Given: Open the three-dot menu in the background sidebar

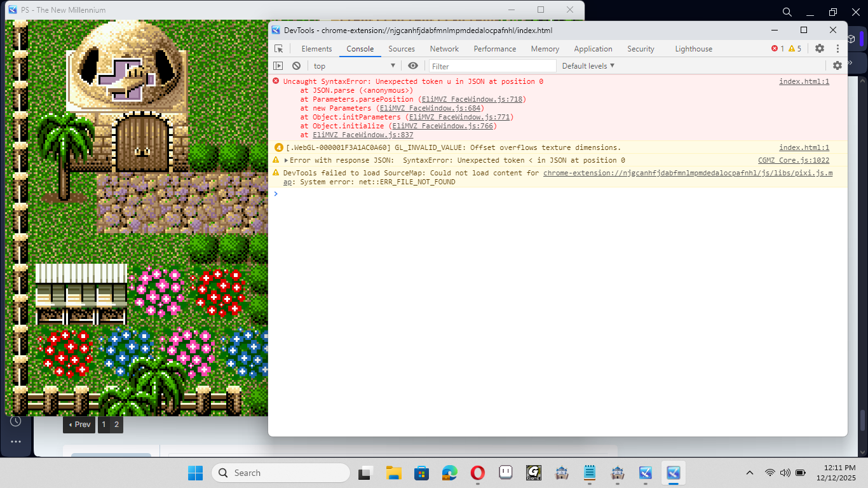Looking at the screenshot, I should [16, 442].
